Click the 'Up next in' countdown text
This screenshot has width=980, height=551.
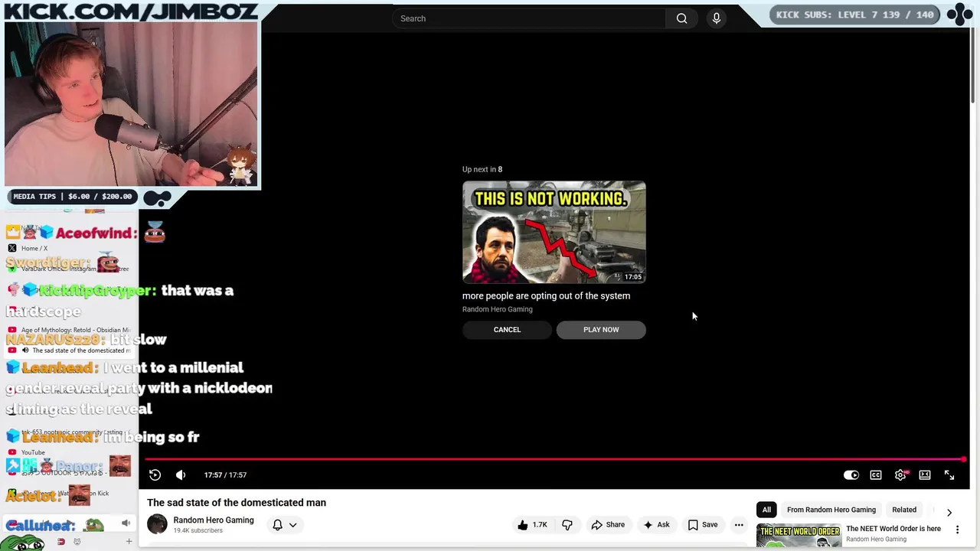coord(482,169)
